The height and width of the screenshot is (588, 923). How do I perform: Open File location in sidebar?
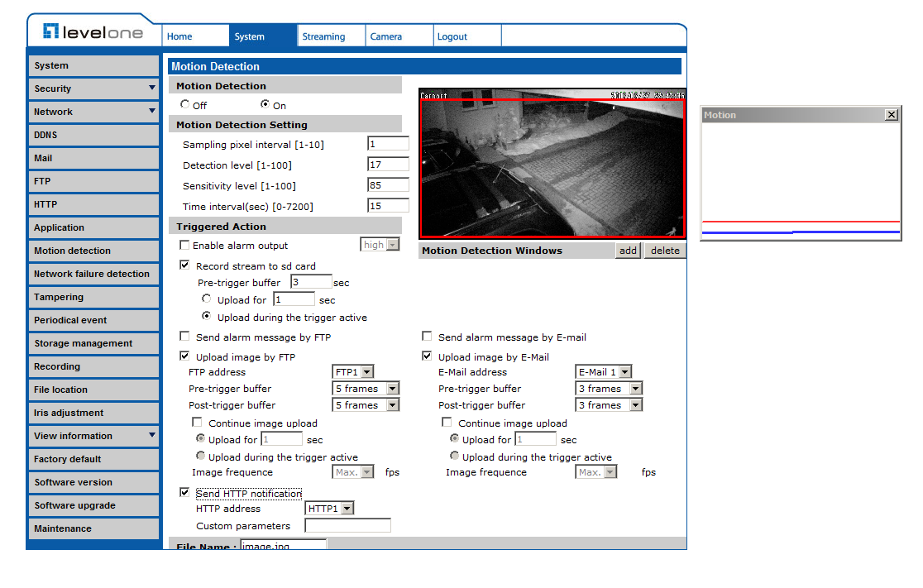click(x=93, y=390)
